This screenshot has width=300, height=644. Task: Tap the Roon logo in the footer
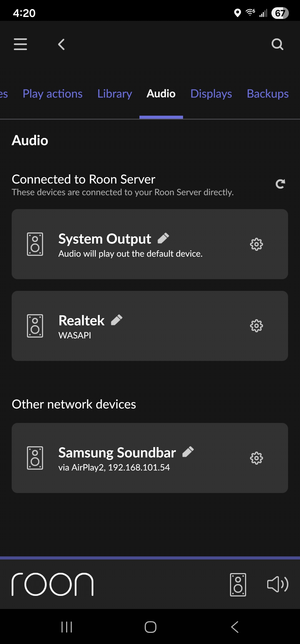tap(52, 584)
